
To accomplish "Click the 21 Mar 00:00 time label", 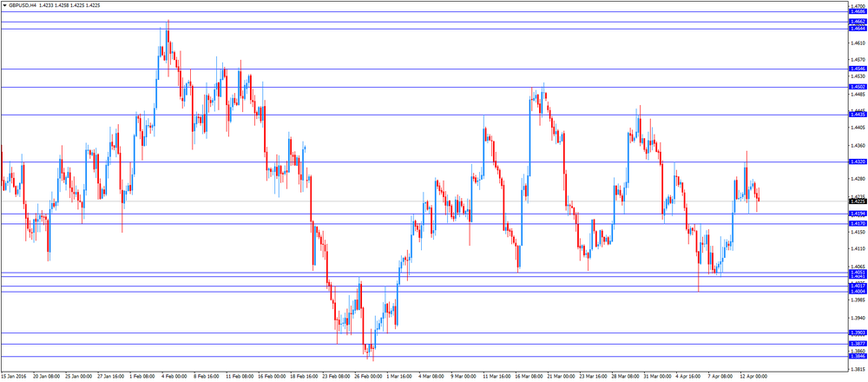I will coord(559,376).
